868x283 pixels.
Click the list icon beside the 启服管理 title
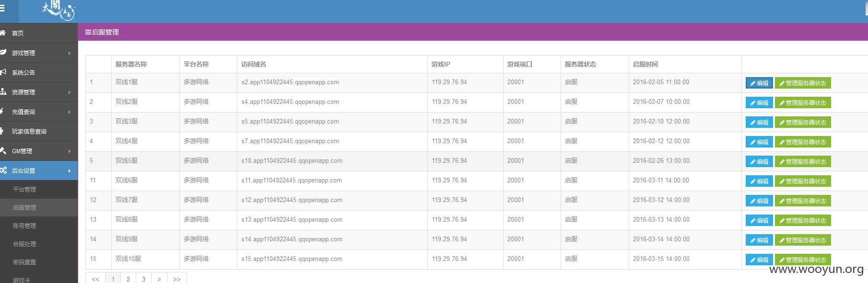click(88, 32)
